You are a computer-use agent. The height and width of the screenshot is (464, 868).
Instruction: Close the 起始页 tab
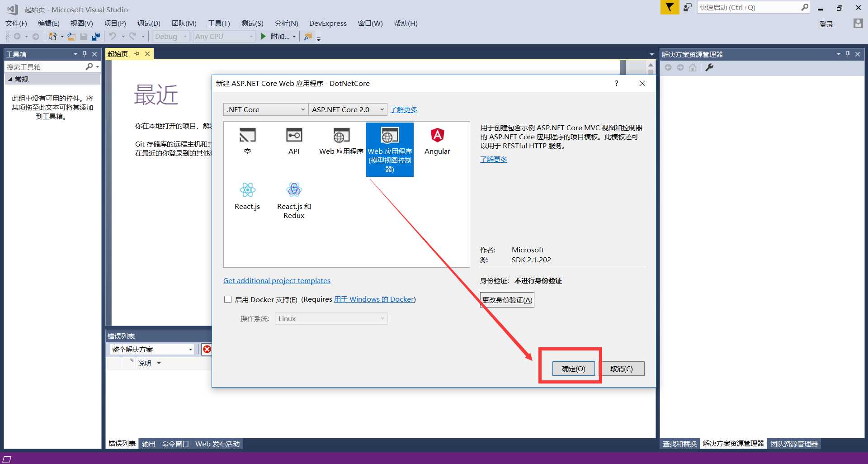click(147, 53)
